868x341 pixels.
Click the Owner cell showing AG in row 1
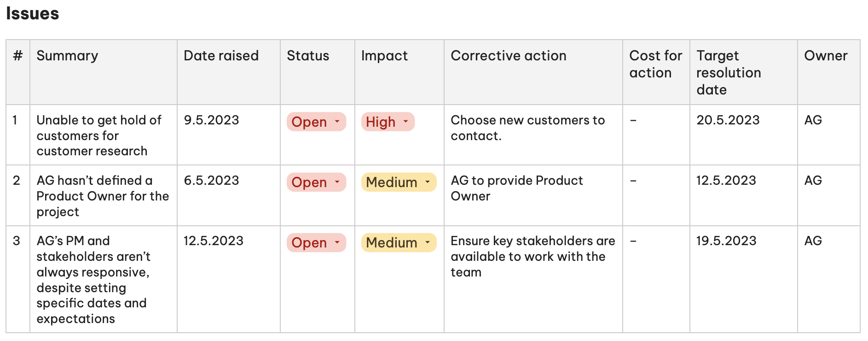pos(813,120)
